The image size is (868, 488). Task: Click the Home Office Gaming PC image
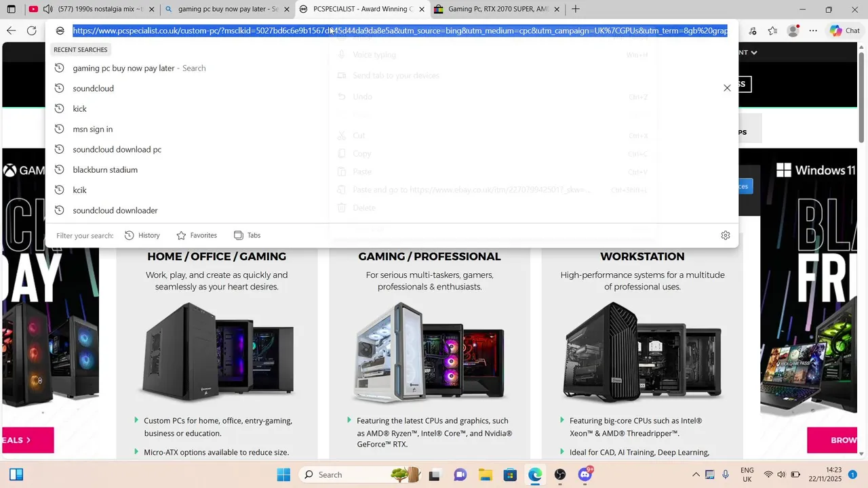coord(217,352)
